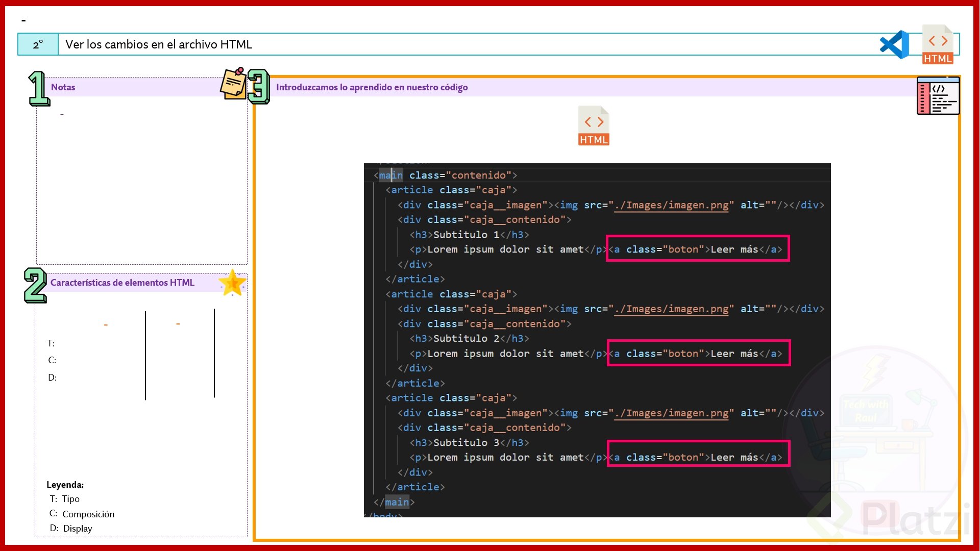This screenshot has width=980, height=551.
Task: Click the 'T: Tipo' legend entry
Action: point(65,499)
